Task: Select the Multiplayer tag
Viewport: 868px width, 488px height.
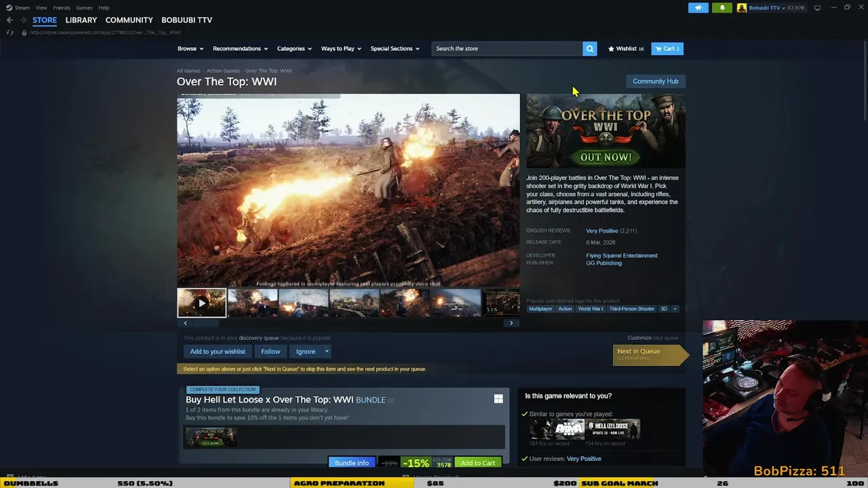Action: (540, 308)
